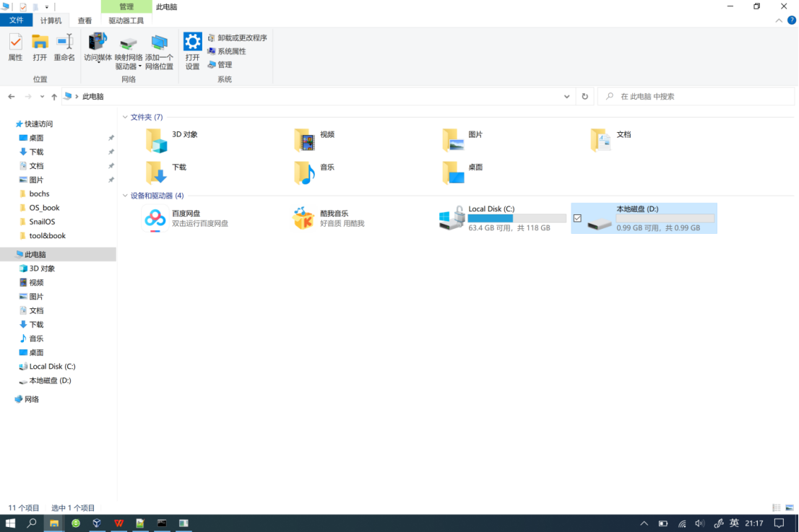
Task: Click Manage (管理) in the System group
Action: pyautogui.click(x=220, y=65)
